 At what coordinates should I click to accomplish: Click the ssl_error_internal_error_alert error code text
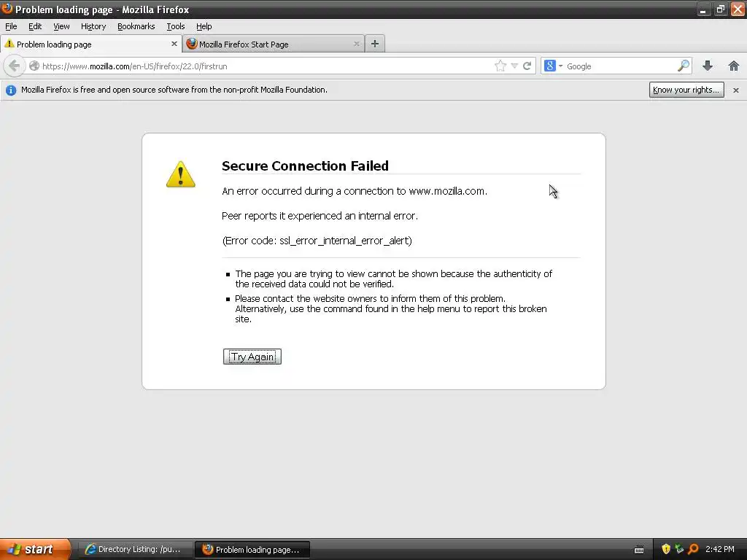[344, 241]
